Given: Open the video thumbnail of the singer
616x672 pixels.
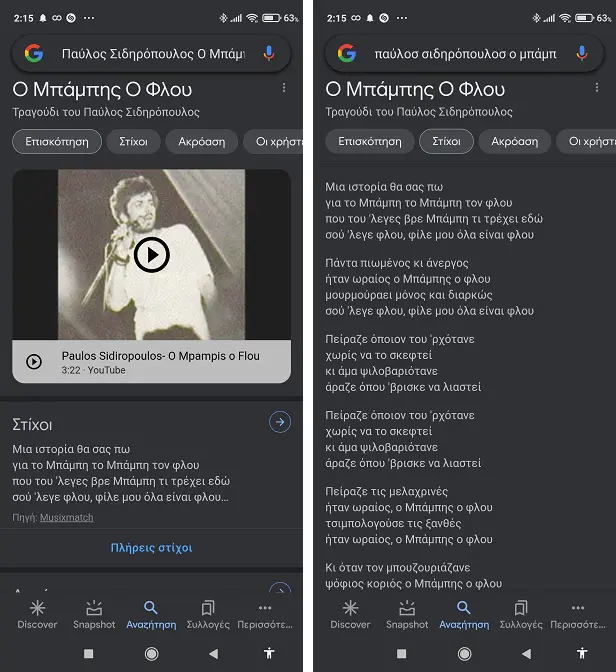Looking at the screenshot, I should pos(151,255).
